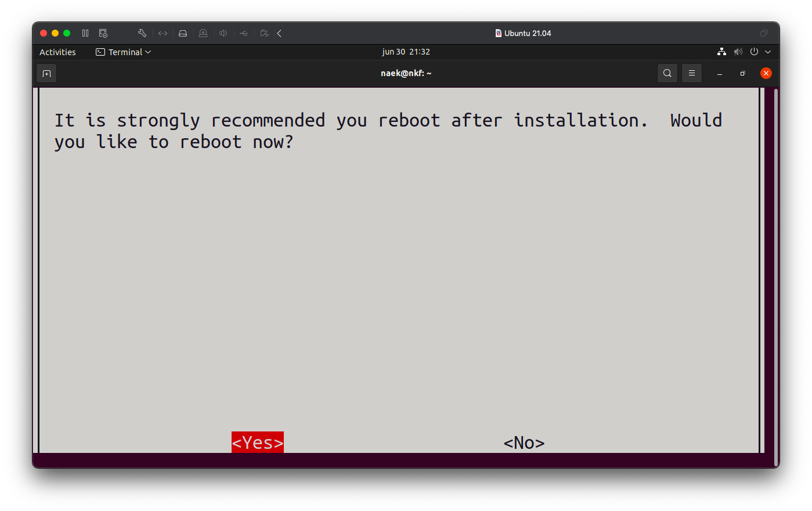The width and height of the screenshot is (812, 511).
Task: Click the Ubuntu 21.04 title document icon
Action: coord(498,33)
